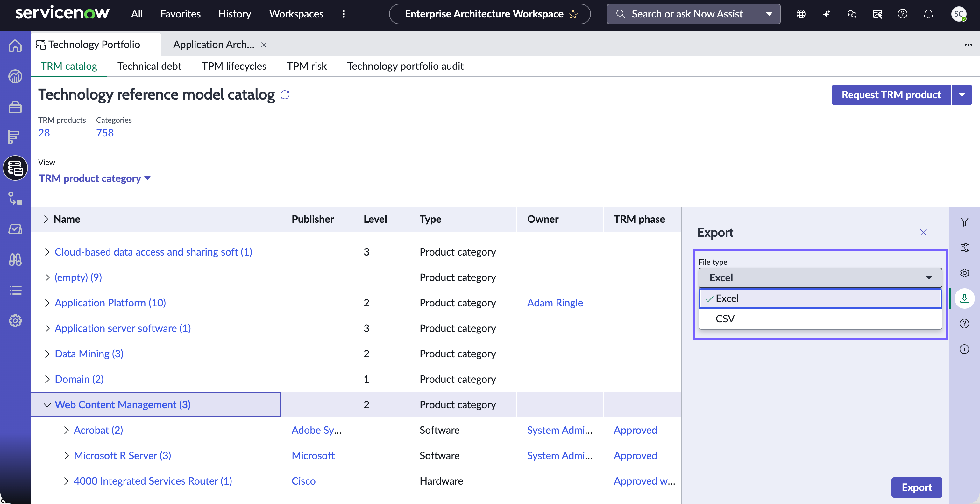
Task: Open the chat conversations icon
Action: click(x=852, y=14)
